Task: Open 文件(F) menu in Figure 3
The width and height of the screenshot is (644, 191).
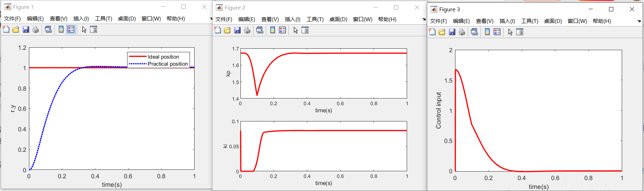Action: (x=439, y=21)
